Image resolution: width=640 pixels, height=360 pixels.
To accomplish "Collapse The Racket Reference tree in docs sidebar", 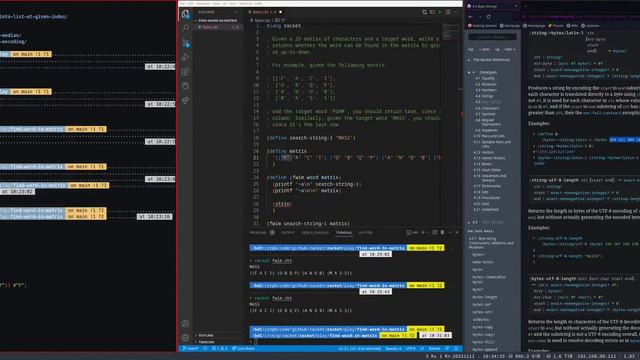I will 469,60.
